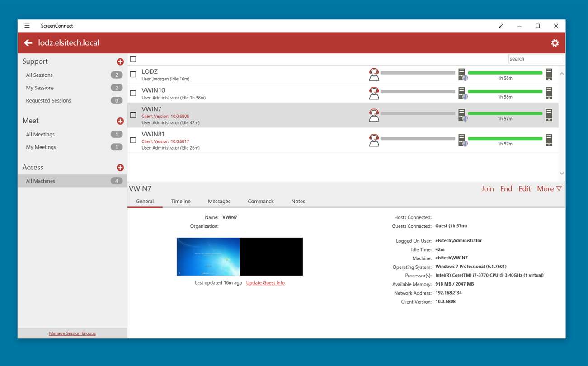This screenshot has width=588, height=366.
Task: Click the Logged On User value elsitech\Administrator
Action: pos(458,241)
